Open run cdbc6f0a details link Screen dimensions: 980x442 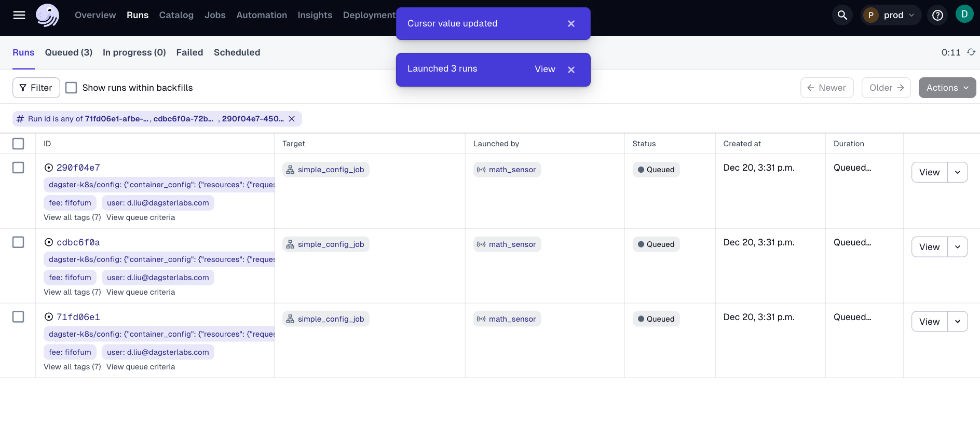pos(78,242)
